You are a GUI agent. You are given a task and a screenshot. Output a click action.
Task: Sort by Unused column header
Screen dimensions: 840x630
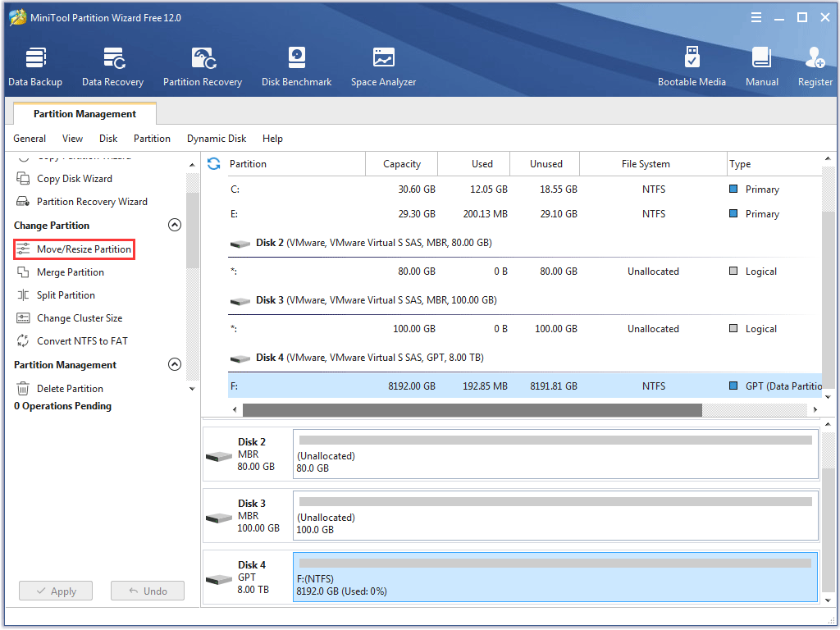(546, 164)
